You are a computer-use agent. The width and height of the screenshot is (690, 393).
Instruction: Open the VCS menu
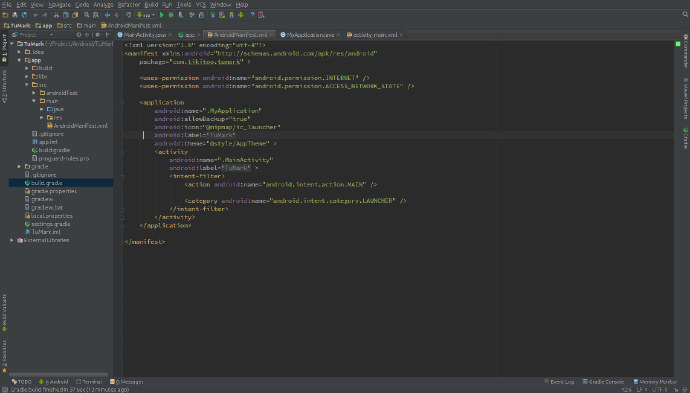coord(201,4)
